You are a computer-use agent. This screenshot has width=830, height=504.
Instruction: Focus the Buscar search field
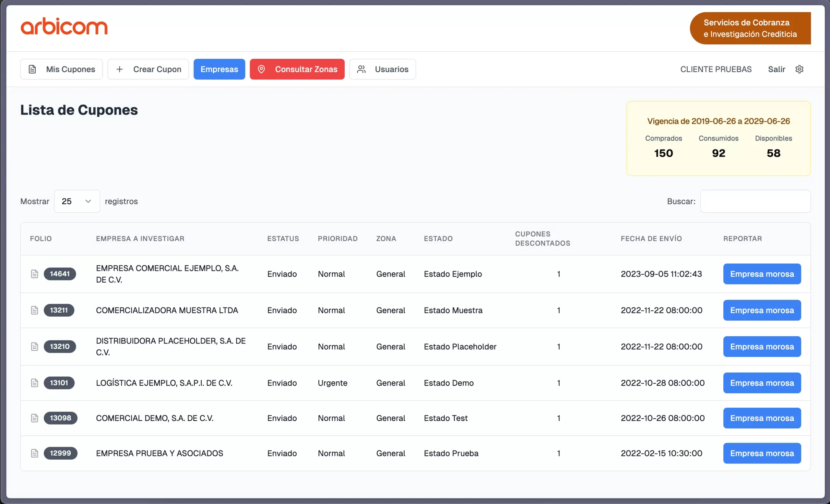pyautogui.click(x=755, y=201)
